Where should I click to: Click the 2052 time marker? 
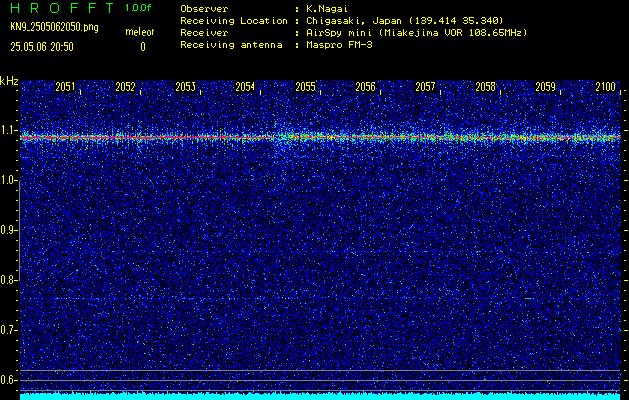[x=125, y=87]
